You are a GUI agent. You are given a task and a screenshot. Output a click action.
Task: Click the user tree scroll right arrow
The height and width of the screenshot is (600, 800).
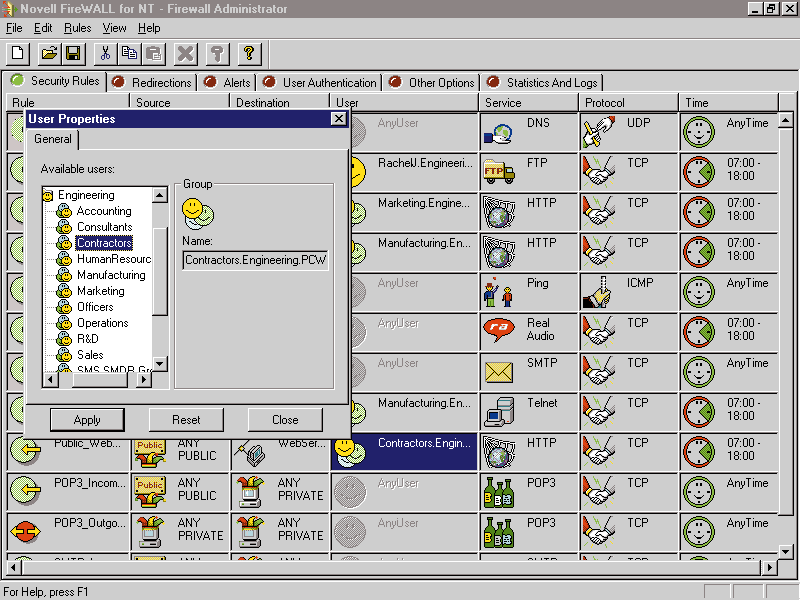[x=144, y=380]
